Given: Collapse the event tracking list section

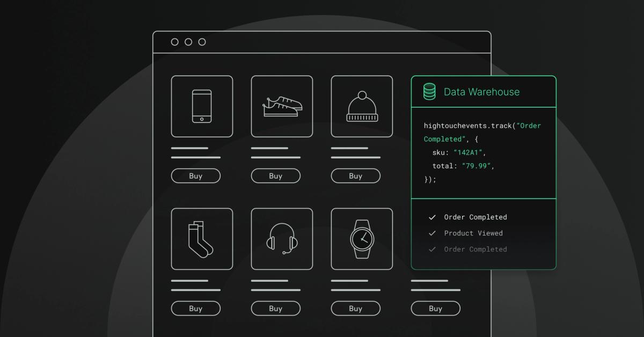Looking at the screenshot, I should [483, 233].
